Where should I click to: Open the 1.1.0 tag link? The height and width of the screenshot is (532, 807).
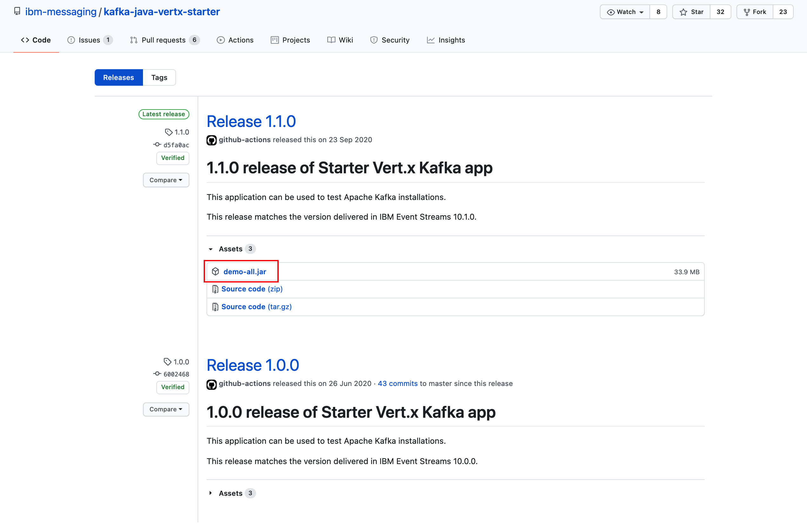click(x=182, y=132)
